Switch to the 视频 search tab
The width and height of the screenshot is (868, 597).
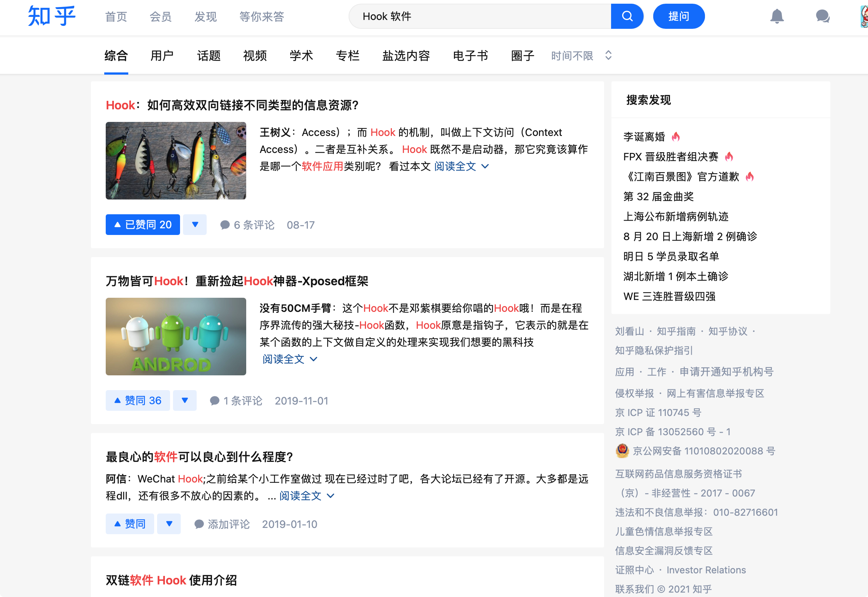point(255,56)
